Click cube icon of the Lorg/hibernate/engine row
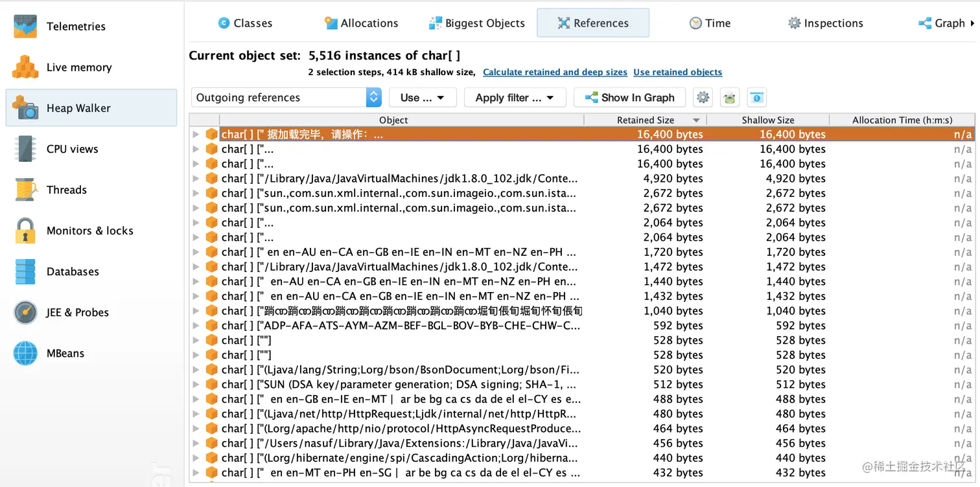 coord(211,458)
